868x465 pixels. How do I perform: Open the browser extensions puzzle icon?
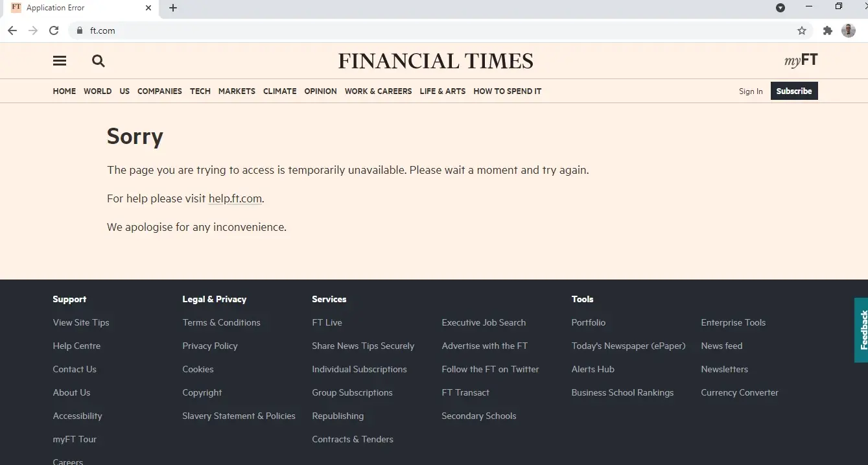click(826, 30)
